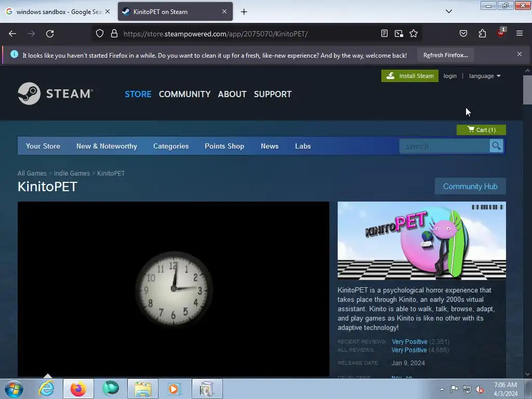Viewport: 532px width, 399px height.
Task: Click the Install Steam button
Action: pyautogui.click(x=409, y=76)
